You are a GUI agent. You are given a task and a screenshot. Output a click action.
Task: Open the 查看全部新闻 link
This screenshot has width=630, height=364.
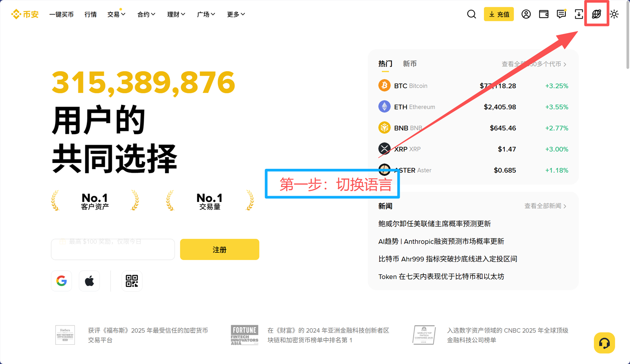click(x=545, y=206)
